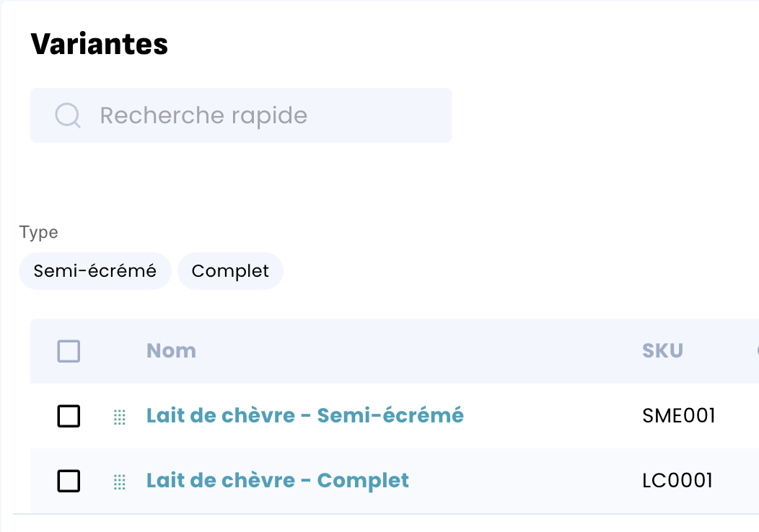
Task: Click the Type filter group label
Action: [38, 232]
